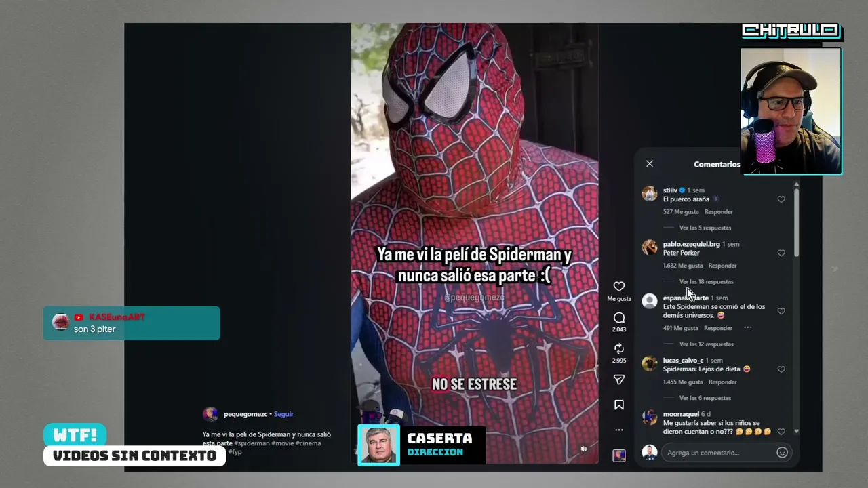Image resolution: width=868 pixels, height=488 pixels.
Task: Click your own avatar beside the comment box
Action: click(650, 452)
